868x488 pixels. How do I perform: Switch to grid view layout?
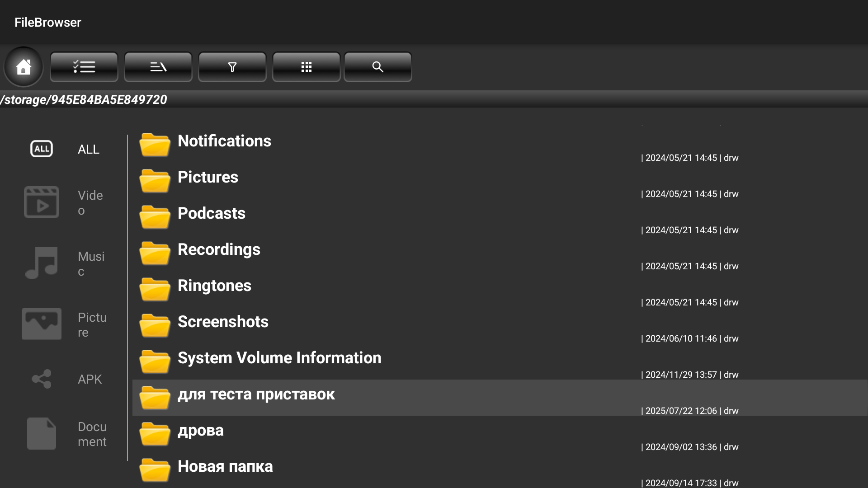(x=307, y=67)
